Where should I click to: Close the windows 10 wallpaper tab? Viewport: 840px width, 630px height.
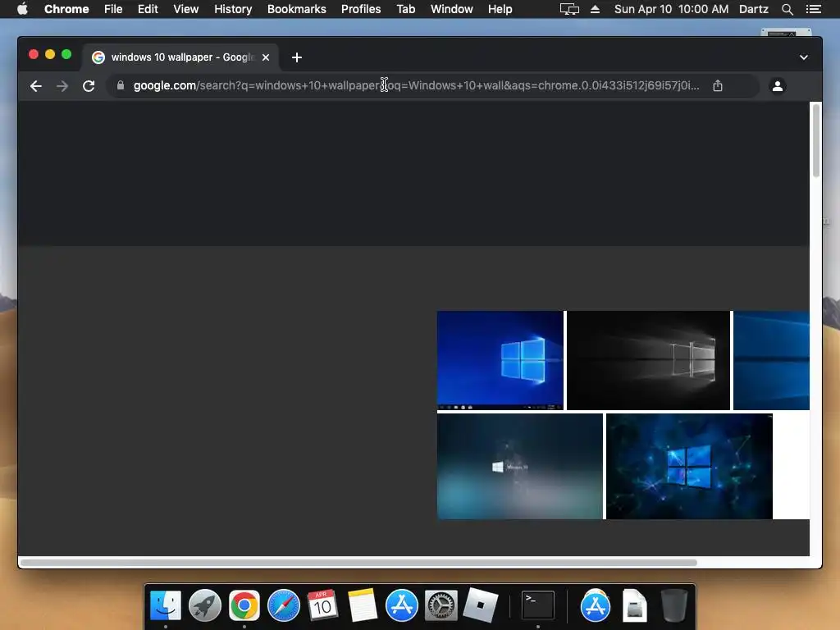(x=266, y=57)
